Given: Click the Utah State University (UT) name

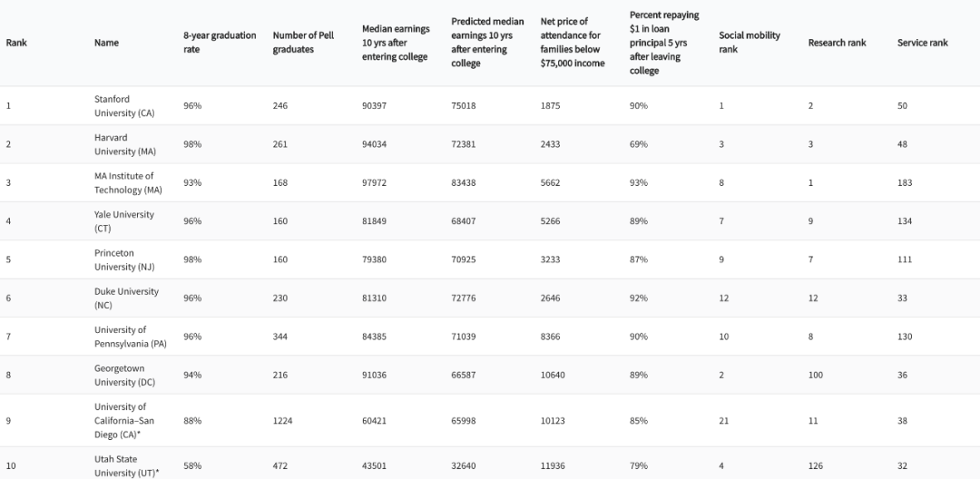Looking at the screenshot, I should tap(127, 465).
